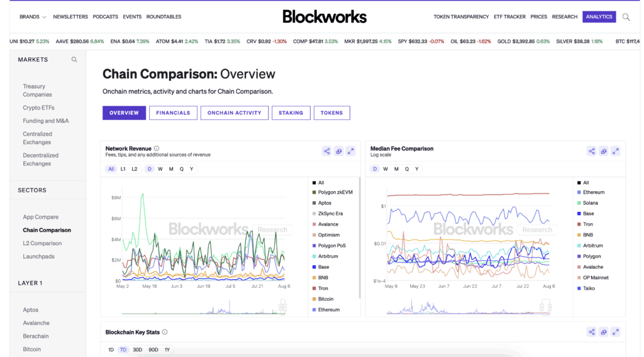Viewport: 644px width, 357px height.
Task: Open Token Transparency page
Action: point(461,17)
